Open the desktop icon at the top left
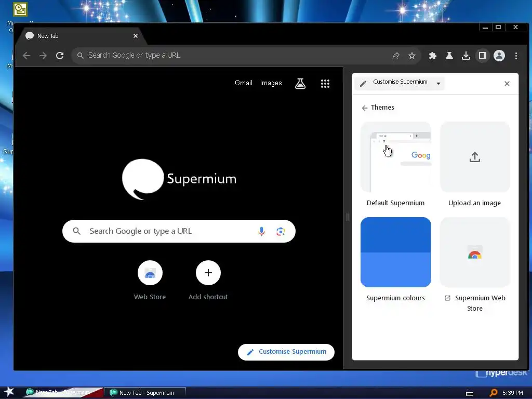This screenshot has height=399, width=532. click(20, 9)
